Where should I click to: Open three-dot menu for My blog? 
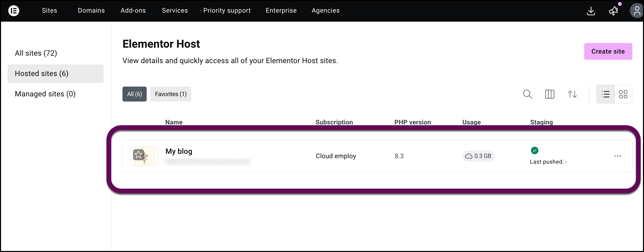617,156
